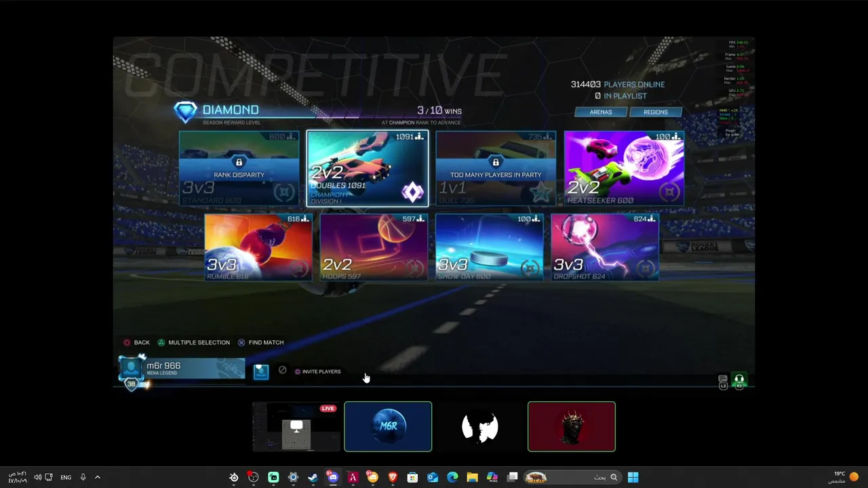Image resolution: width=868 pixels, height=488 pixels.
Task: Open the ENG language switcher
Action: pos(66,477)
